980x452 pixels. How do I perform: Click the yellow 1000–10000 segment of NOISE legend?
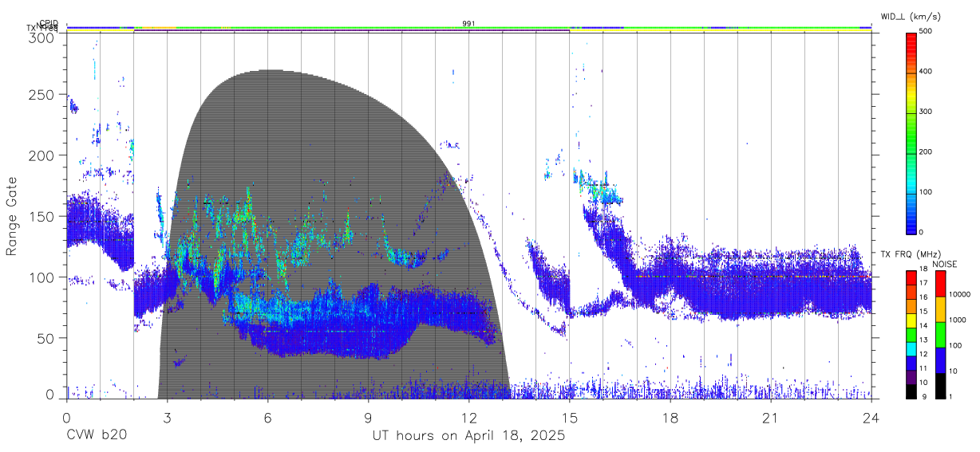point(940,309)
